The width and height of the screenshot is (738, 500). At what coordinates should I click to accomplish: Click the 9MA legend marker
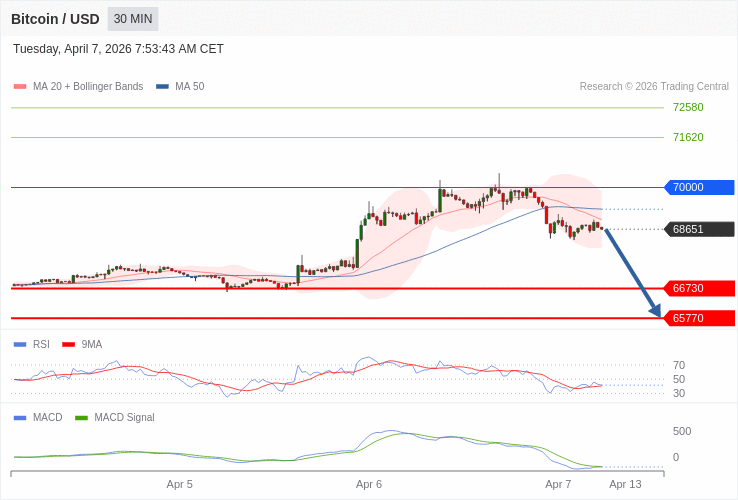point(68,344)
